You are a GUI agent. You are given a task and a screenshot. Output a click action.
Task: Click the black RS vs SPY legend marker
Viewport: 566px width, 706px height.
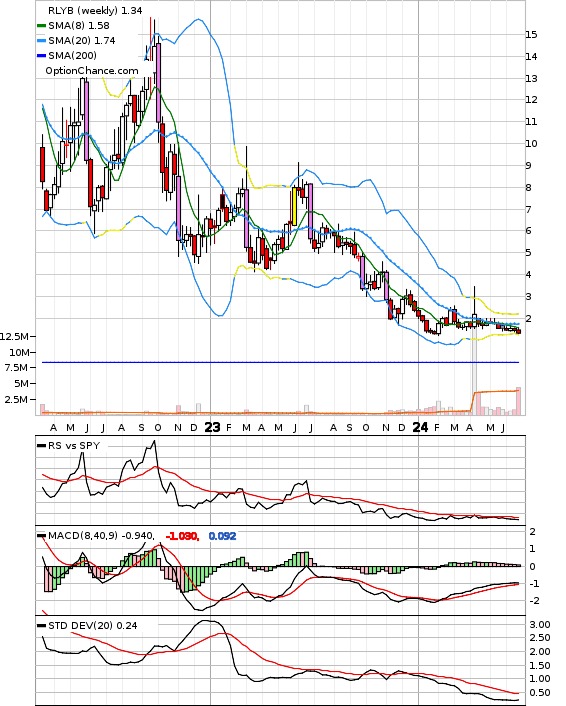41,446
